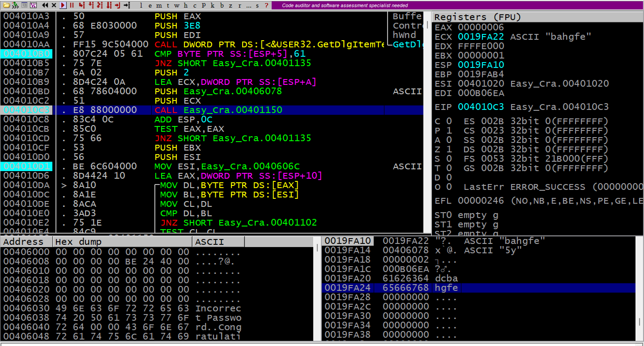Open the memory map with 'm' button
644x346 pixels.
[159, 5]
